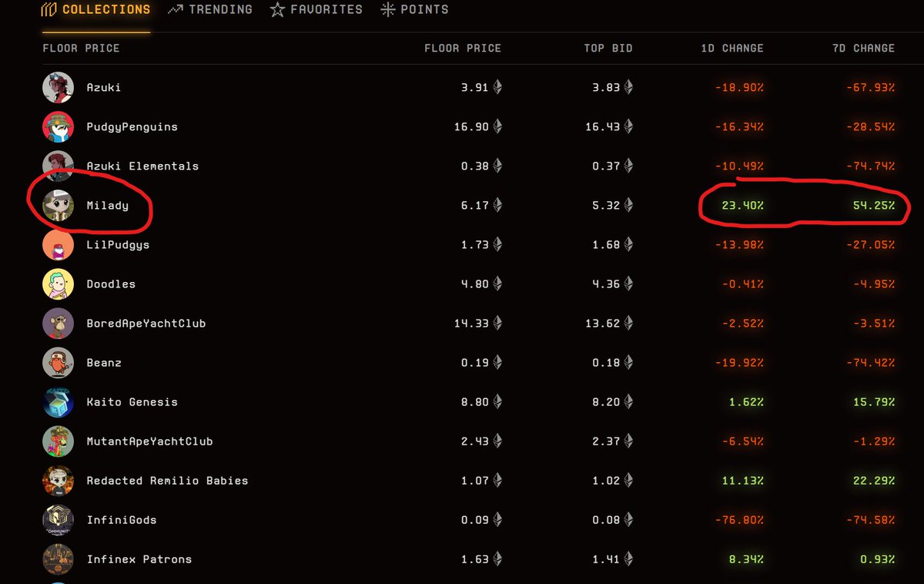Open the MutantApeYachtClub collection name
The width and height of the screenshot is (924, 584).
149,441
